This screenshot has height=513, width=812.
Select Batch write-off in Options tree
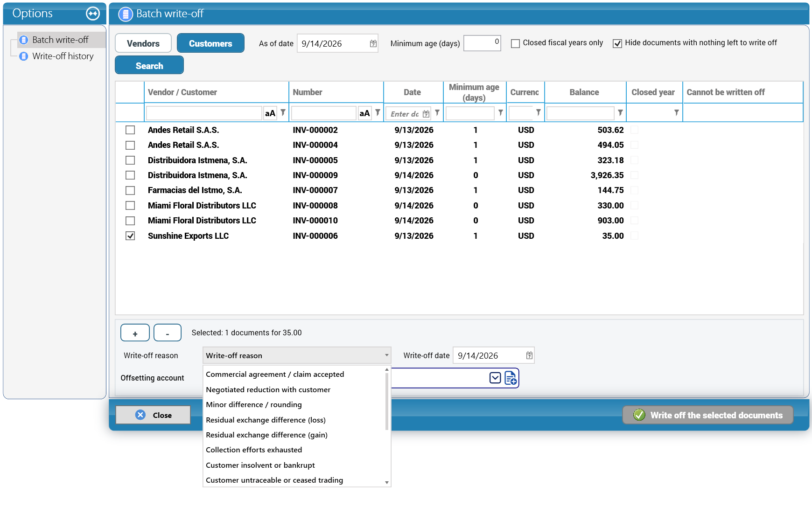[x=60, y=40]
